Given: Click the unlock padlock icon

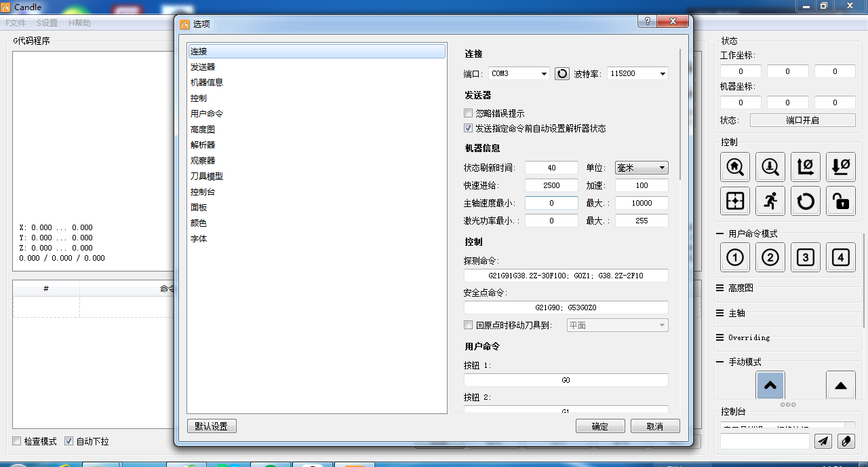Looking at the screenshot, I should click(x=841, y=201).
